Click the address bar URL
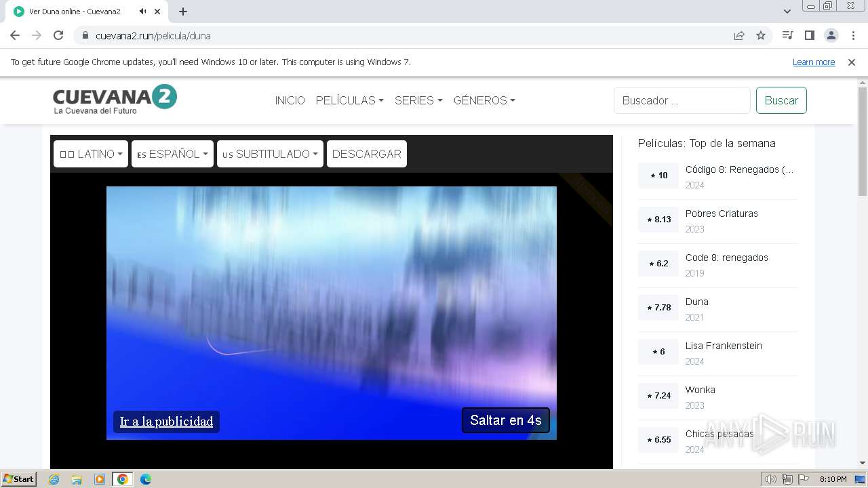Screen dimensions: 868x488 153,35
